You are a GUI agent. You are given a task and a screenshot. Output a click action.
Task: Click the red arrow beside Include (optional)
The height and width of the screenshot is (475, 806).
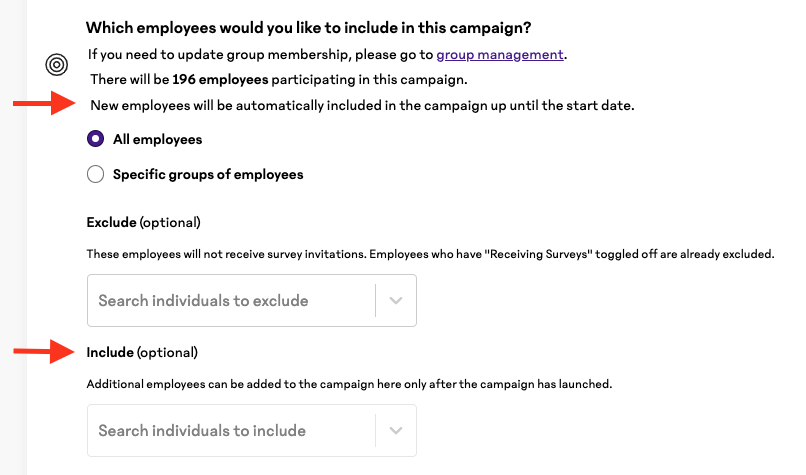44,352
